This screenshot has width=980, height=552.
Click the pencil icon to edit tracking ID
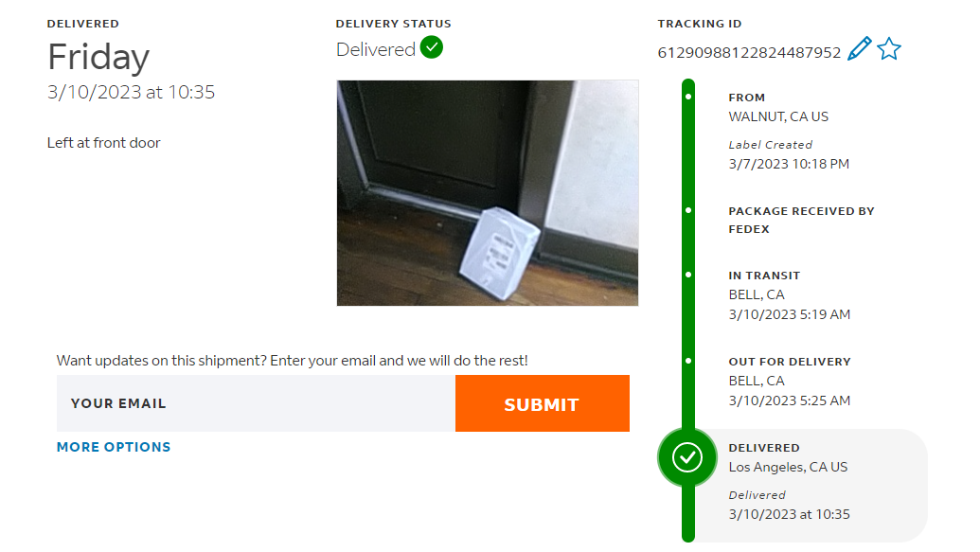coord(859,49)
